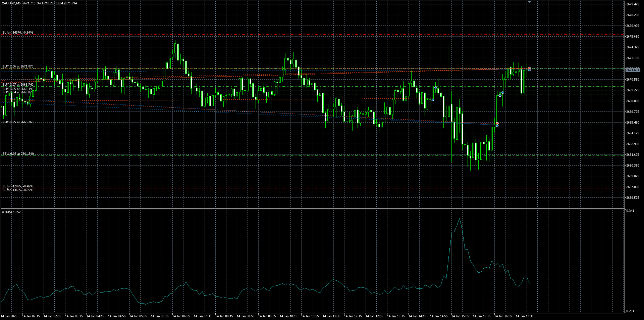644x320 pixels.
Task: Click the 2674.375 price scale value
Action: [633, 47]
